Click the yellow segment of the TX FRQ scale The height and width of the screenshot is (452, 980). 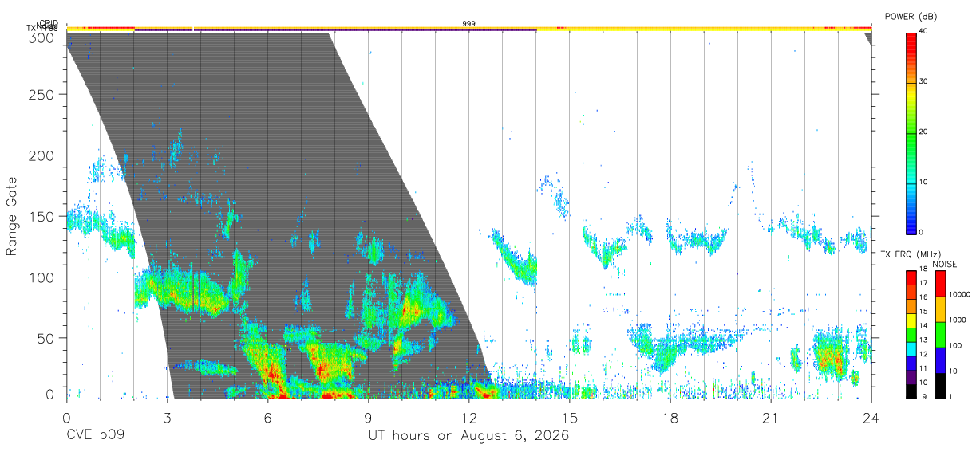click(911, 320)
